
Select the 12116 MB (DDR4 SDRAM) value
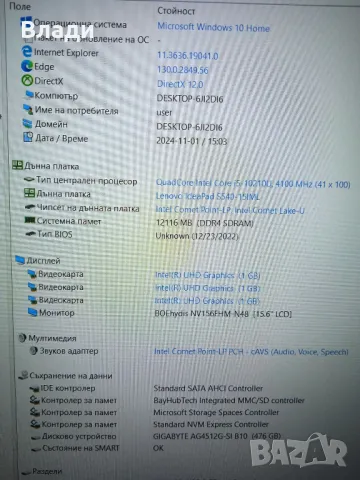(x=205, y=223)
